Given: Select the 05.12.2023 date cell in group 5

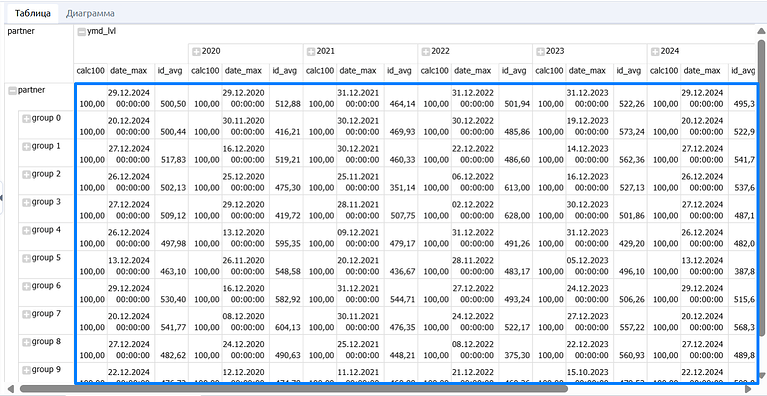Looking at the screenshot, I should pyautogui.click(x=590, y=264).
